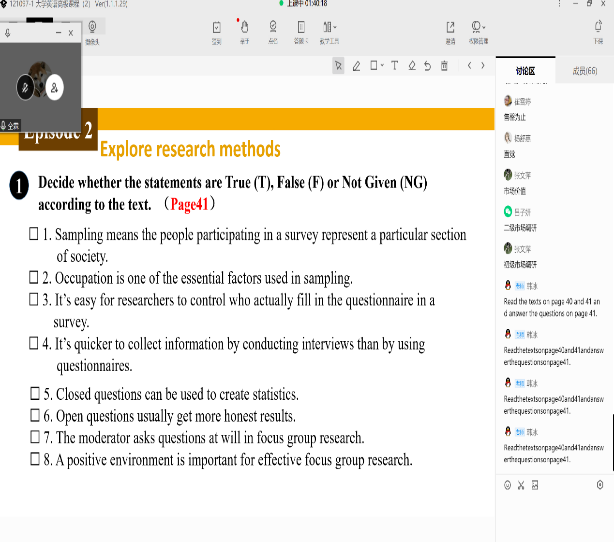This screenshot has width=614, height=542.
Task: Expand the 教学工具 teaching tools dropdown
Action: pos(328,31)
